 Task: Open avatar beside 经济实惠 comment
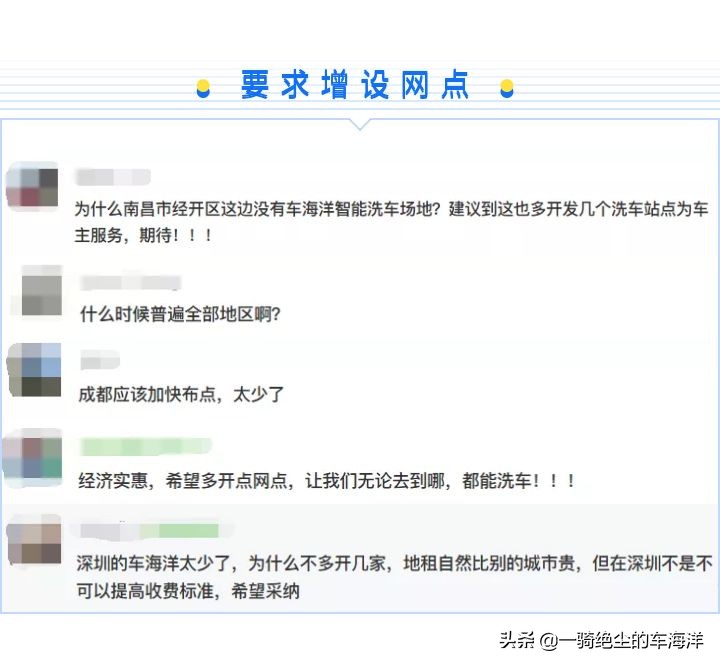33,457
